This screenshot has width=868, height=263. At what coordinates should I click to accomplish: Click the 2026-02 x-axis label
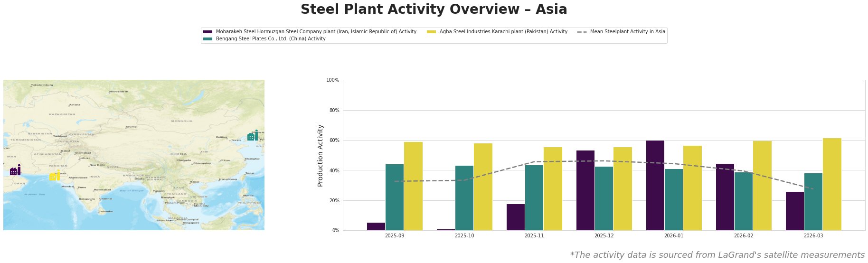click(x=744, y=235)
